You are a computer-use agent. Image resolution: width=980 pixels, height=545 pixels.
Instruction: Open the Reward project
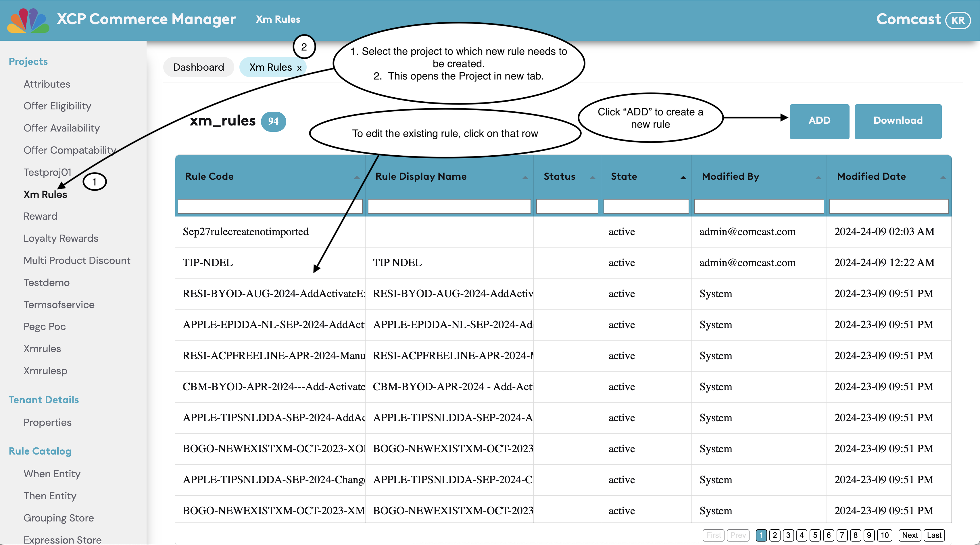point(40,216)
